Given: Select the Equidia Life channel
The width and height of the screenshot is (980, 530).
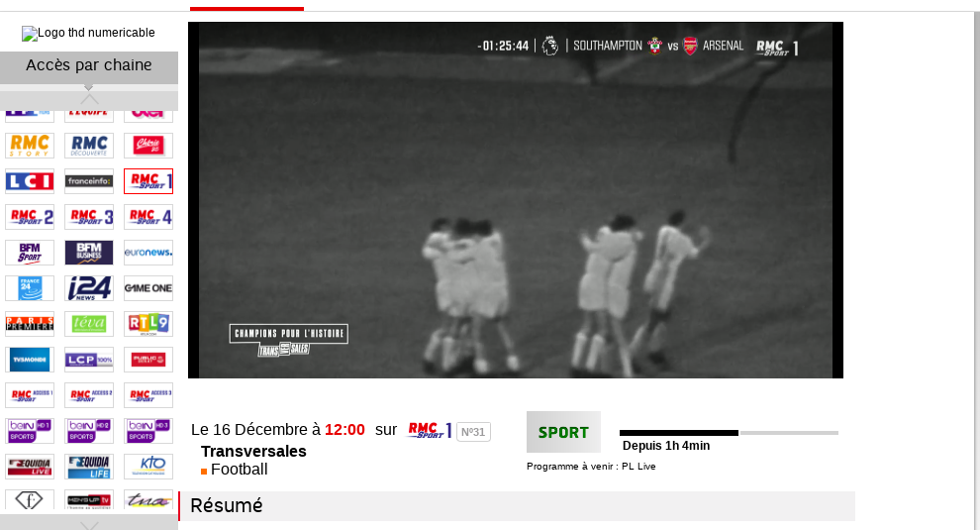Looking at the screenshot, I should point(89,467).
